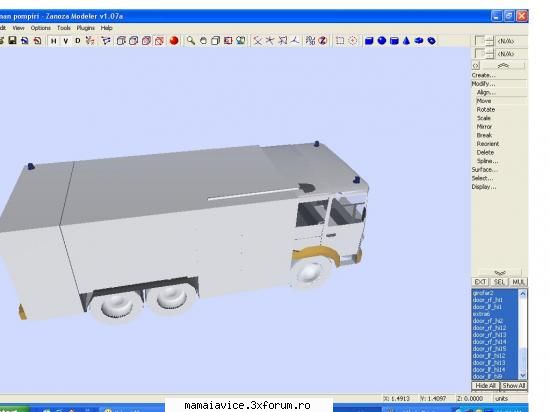Open the View menu
Viewport: 550px width, 412px height.
(x=18, y=28)
